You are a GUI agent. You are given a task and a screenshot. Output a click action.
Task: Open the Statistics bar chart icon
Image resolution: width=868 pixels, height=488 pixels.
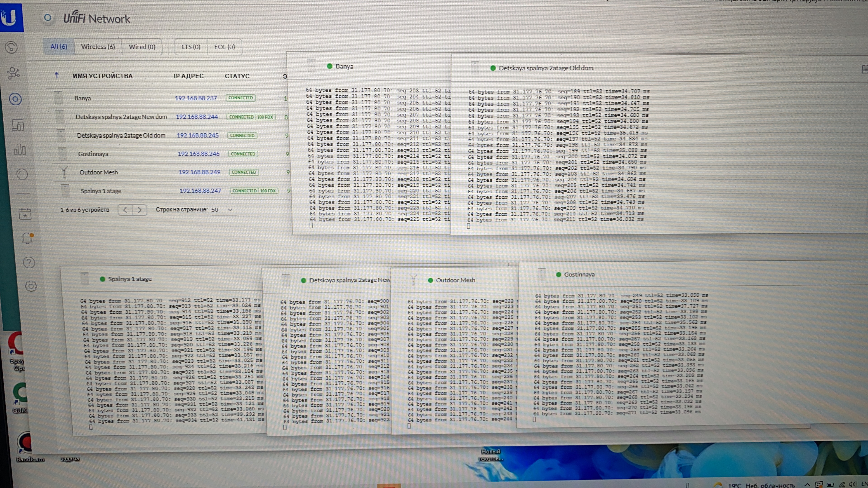pos(19,149)
